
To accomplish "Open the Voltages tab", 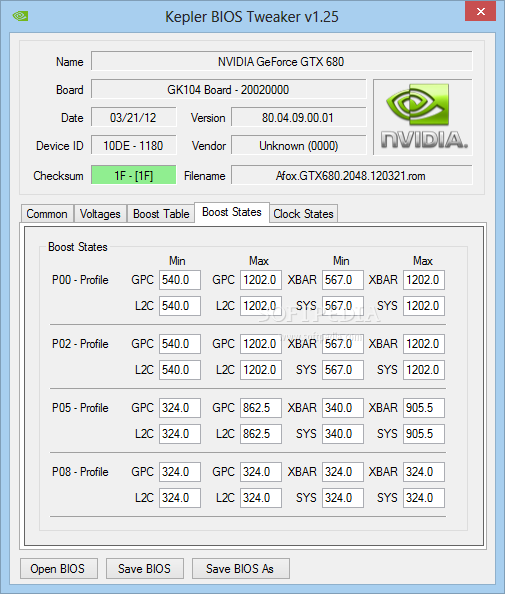I will click(100, 214).
